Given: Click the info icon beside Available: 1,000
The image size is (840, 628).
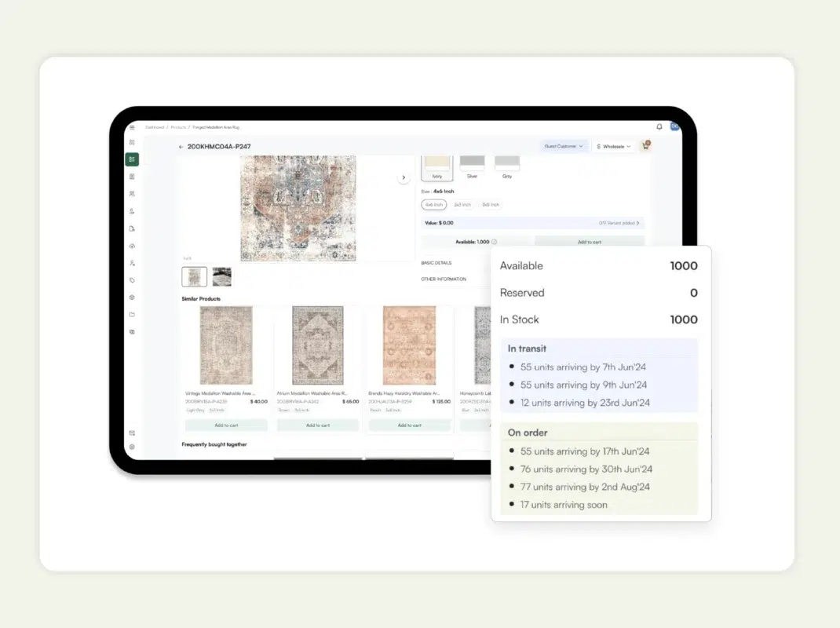Looking at the screenshot, I should tap(495, 242).
